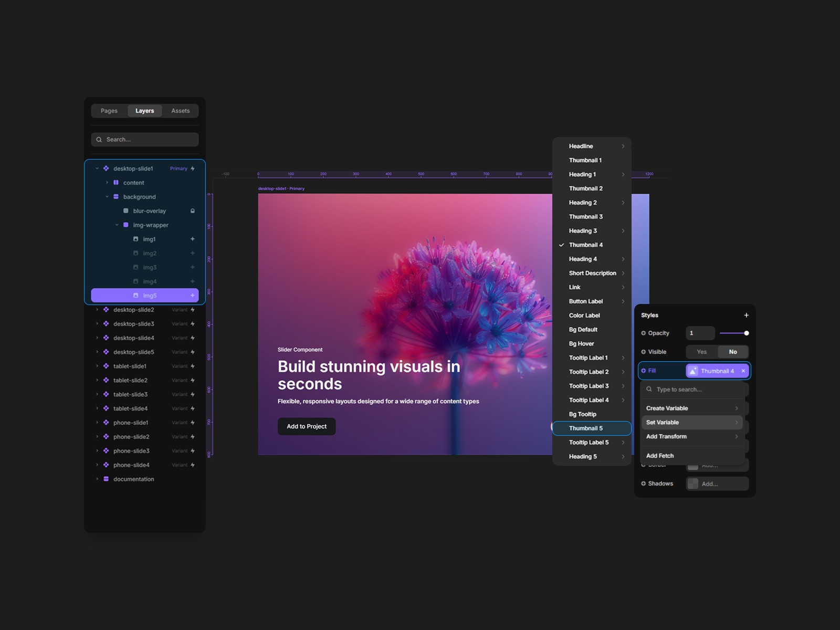Choose checked Thumbnail 4 variable

592,245
